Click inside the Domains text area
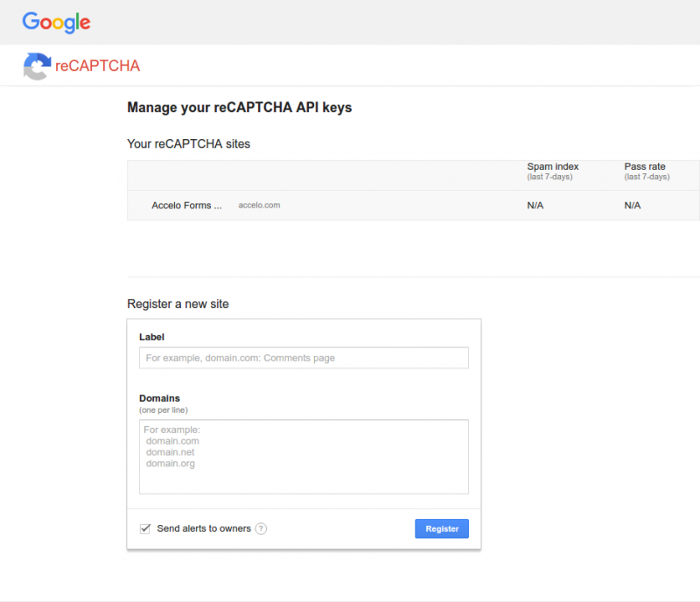This screenshot has height=602, width=700. pos(304,455)
